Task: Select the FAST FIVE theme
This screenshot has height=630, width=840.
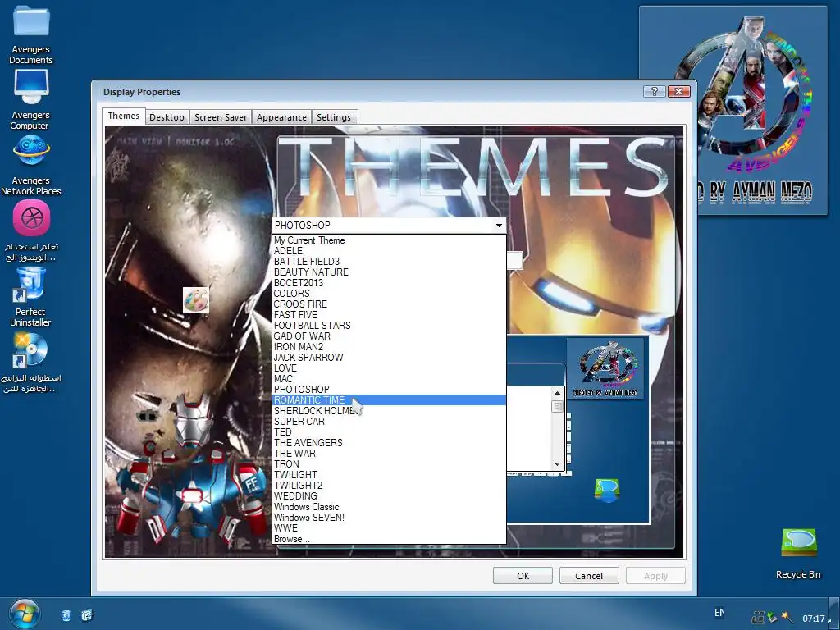Action: (x=389, y=314)
